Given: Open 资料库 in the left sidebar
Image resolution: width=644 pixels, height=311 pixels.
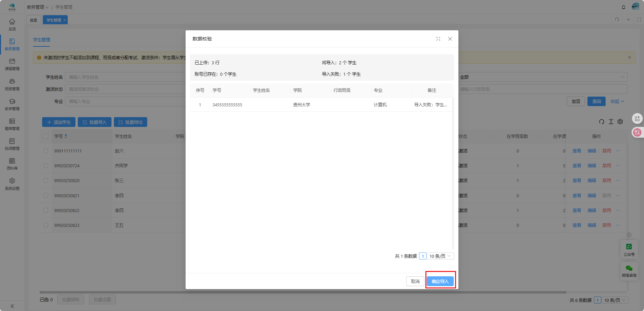Looking at the screenshot, I should coord(12,164).
